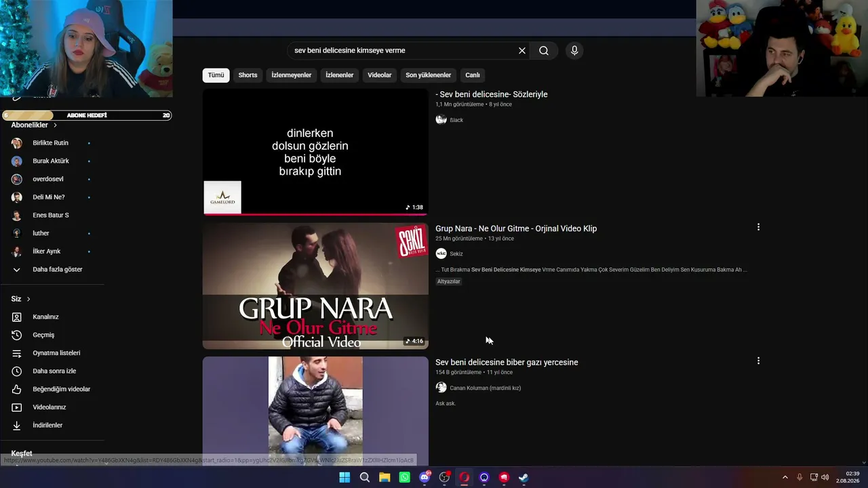The image size is (868, 488).
Task: Click the 8lack channel avatar
Action: (441, 120)
